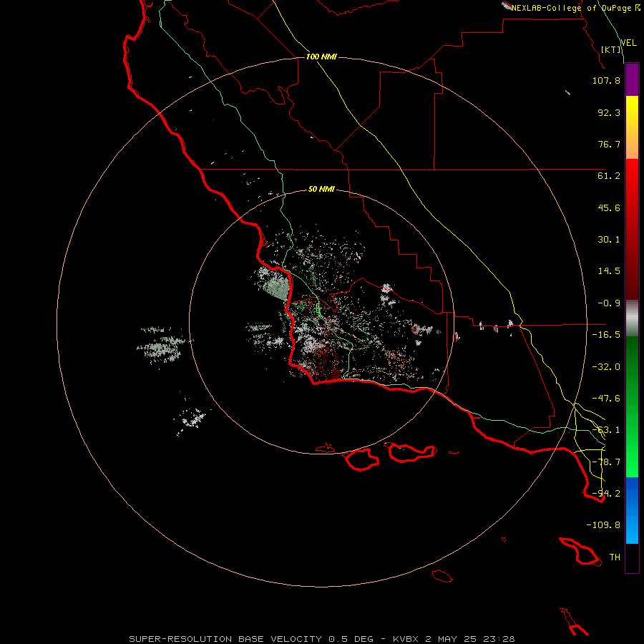The width and height of the screenshot is (644, 644).
Task: Click the VEL legend title
Action: (x=628, y=43)
